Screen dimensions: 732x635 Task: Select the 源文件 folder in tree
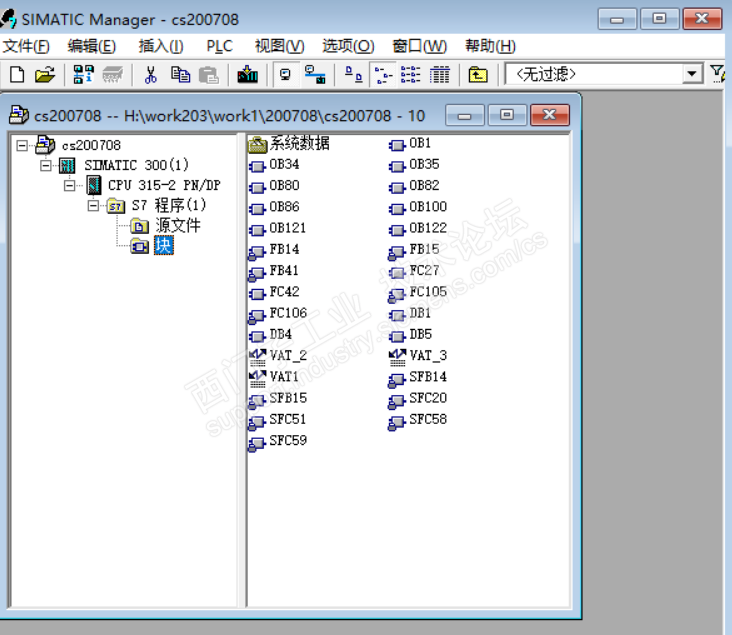178,226
